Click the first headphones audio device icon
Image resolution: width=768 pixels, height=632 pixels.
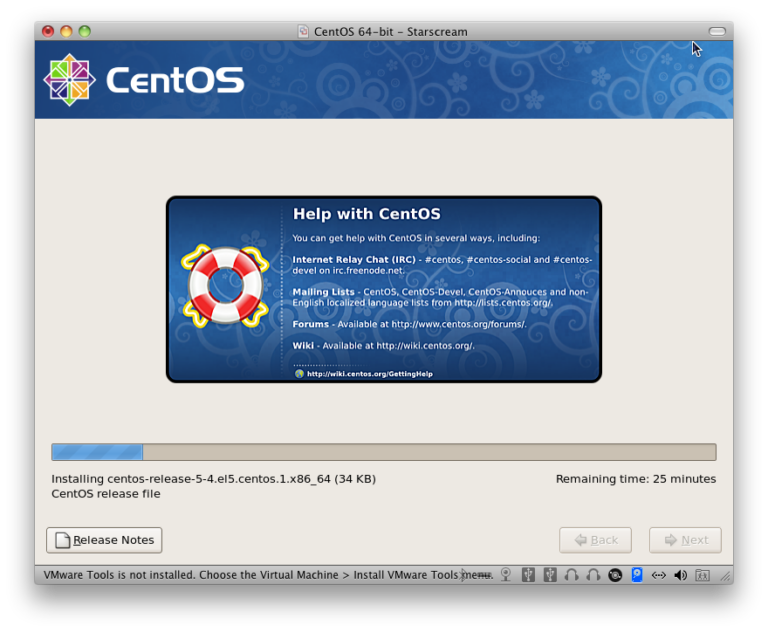(x=572, y=575)
